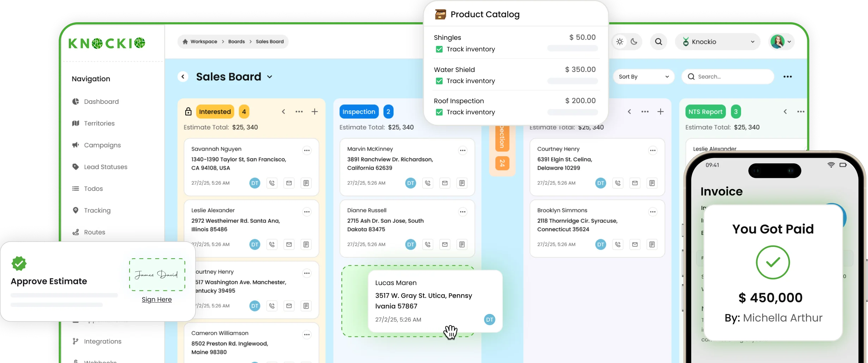
Task: Select Todos in navigation
Action: [87, 189]
